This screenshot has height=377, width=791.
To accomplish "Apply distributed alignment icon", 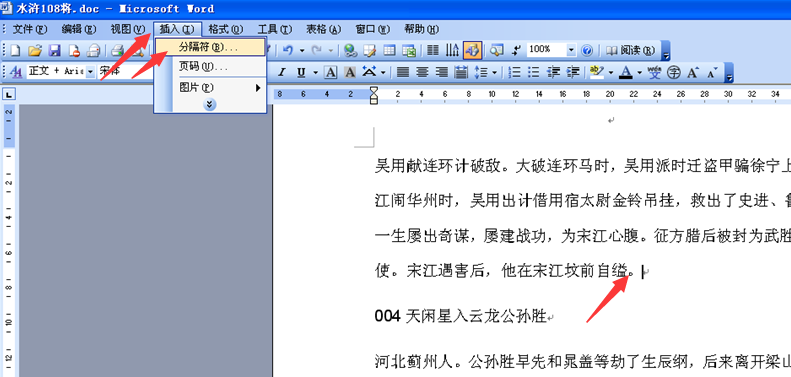I will click(461, 72).
